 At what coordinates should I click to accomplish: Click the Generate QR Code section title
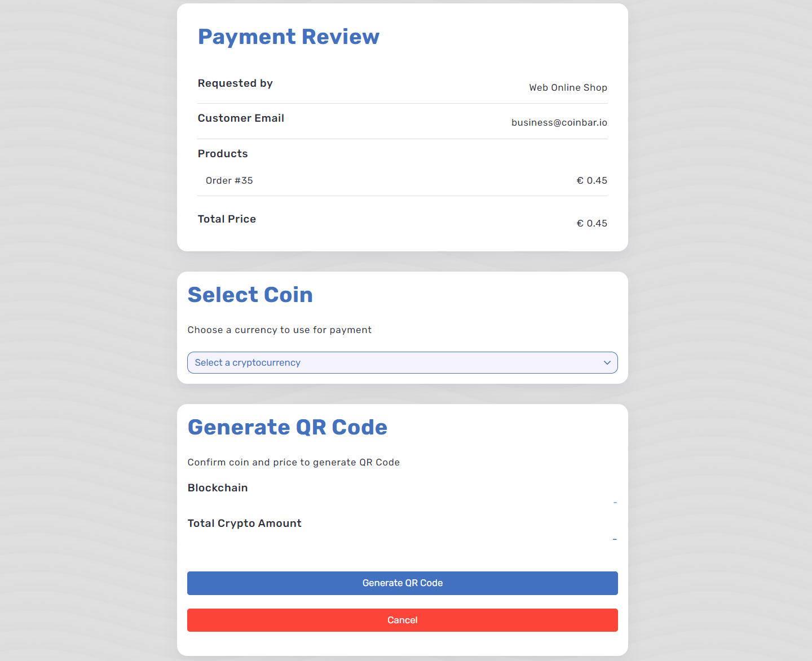tap(287, 427)
